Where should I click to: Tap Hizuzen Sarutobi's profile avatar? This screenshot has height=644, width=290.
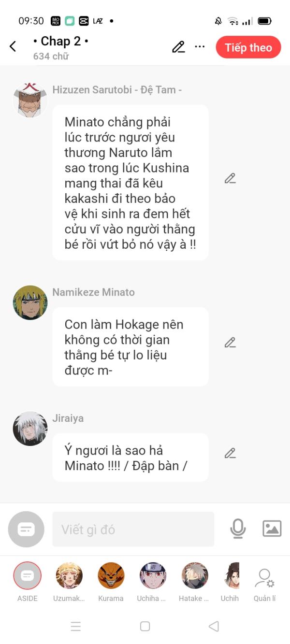coord(30,100)
